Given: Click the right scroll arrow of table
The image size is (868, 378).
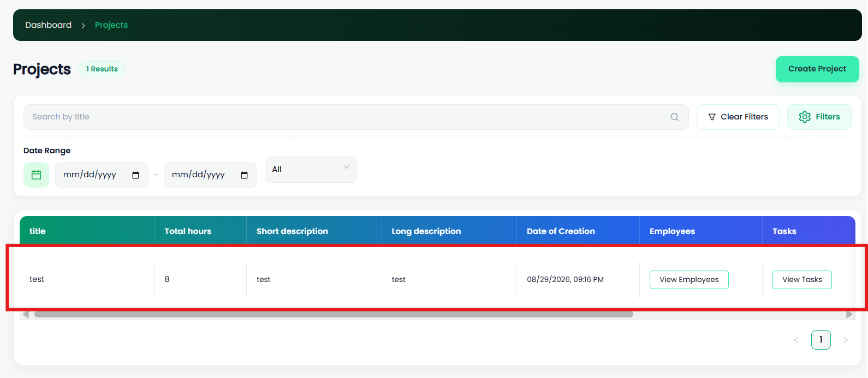Looking at the screenshot, I should click(x=849, y=314).
